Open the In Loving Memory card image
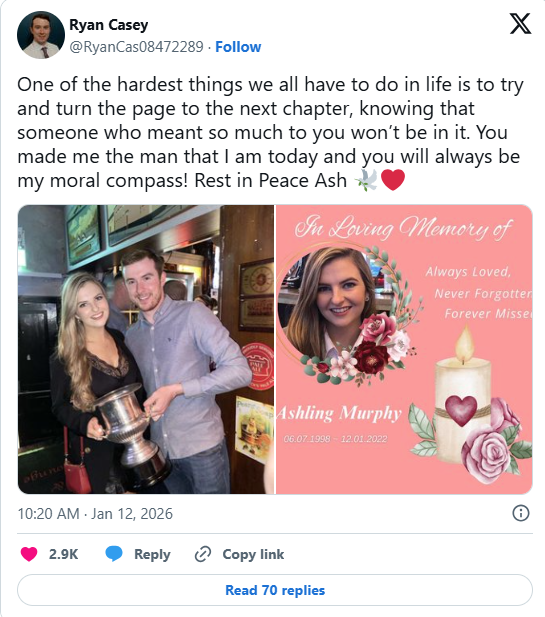The width and height of the screenshot is (545, 617). pyautogui.click(x=404, y=349)
